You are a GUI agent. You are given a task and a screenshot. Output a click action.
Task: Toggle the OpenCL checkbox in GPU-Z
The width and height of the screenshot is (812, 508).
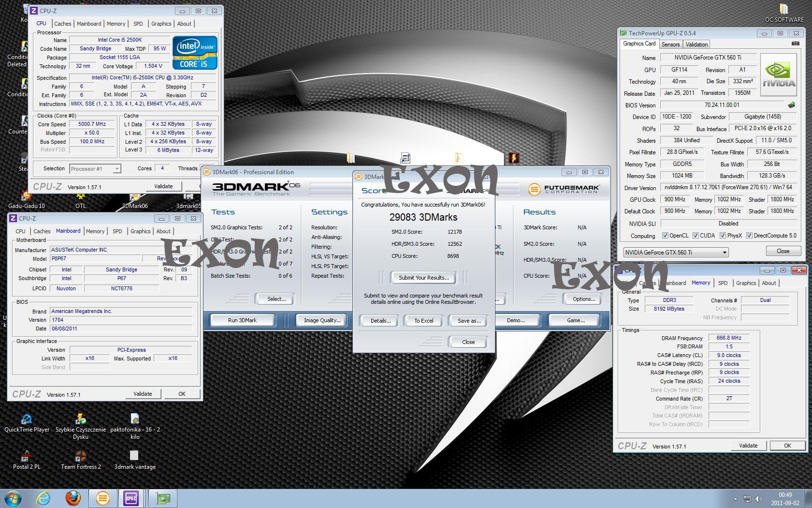665,236
